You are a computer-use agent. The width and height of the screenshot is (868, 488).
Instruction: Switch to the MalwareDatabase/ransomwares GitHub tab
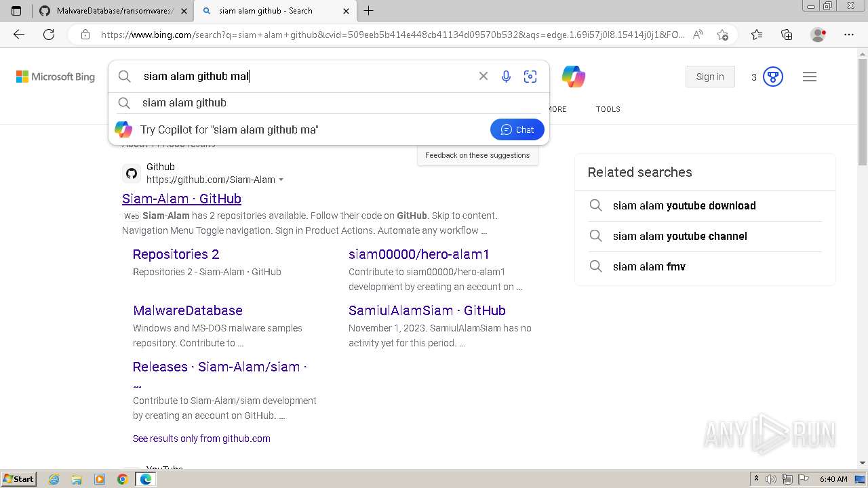113,11
